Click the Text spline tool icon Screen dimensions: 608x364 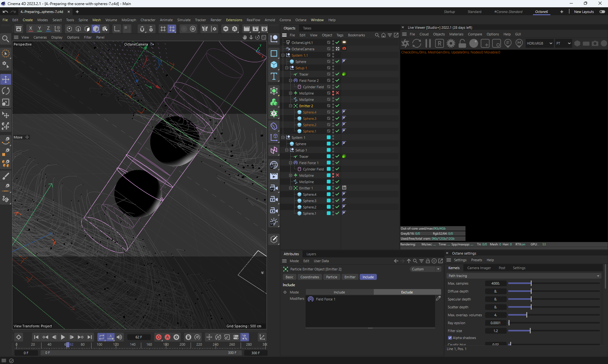274,76
